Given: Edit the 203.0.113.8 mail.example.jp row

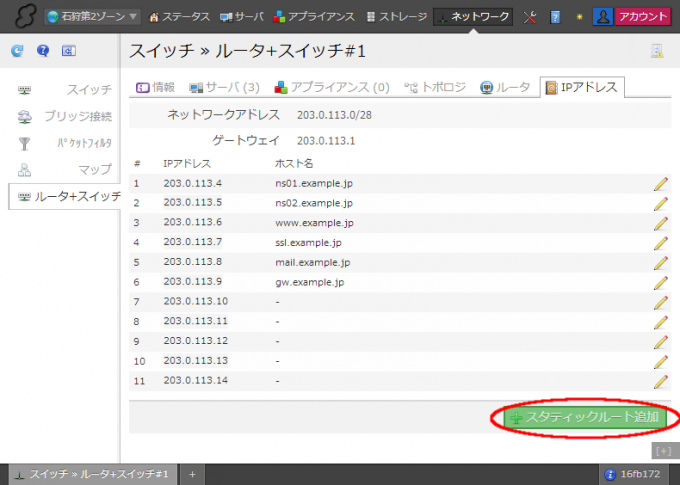Looking at the screenshot, I should pyautogui.click(x=660, y=263).
